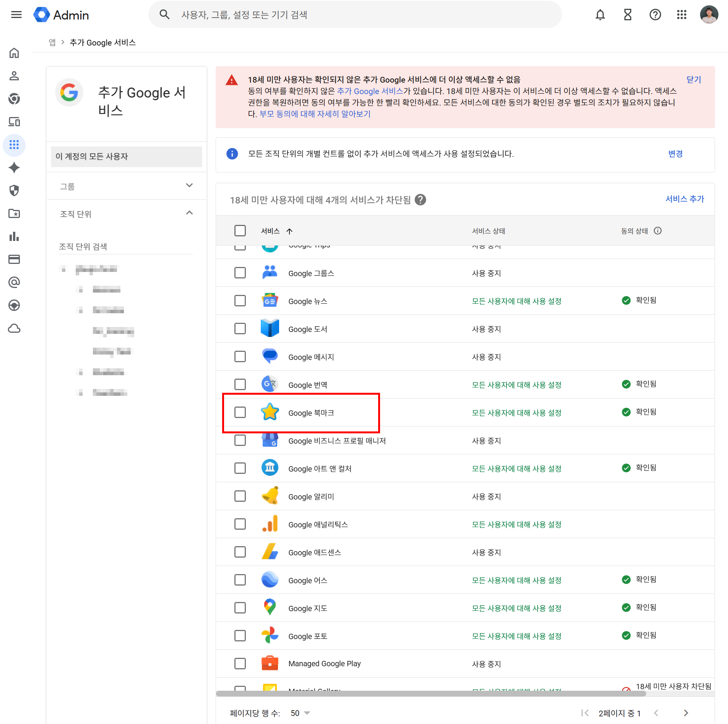Click the Google 포토 pinwheel icon

(270, 635)
